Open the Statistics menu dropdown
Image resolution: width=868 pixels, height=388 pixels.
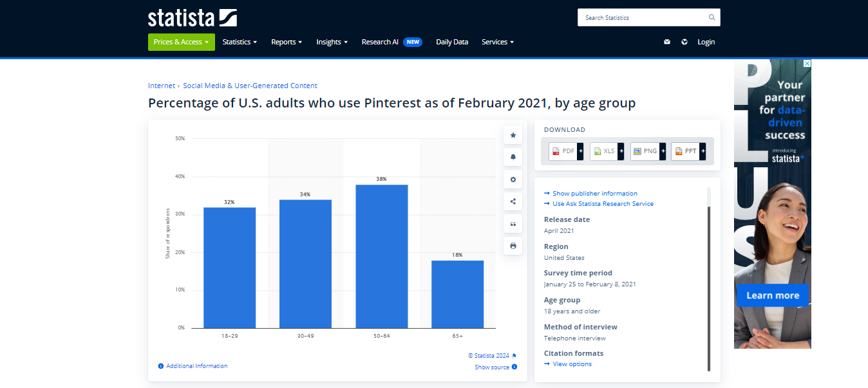240,42
